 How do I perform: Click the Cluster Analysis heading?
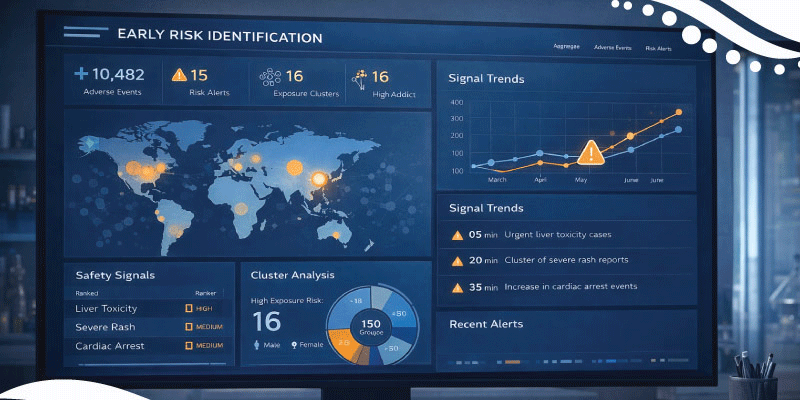pos(292,275)
